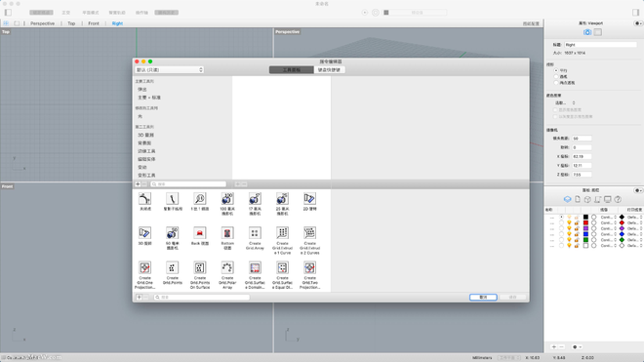Screen dimensions: 644x362
Task: Toggle the red layer's light bulb visibility
Action: [x=569, y=222]
